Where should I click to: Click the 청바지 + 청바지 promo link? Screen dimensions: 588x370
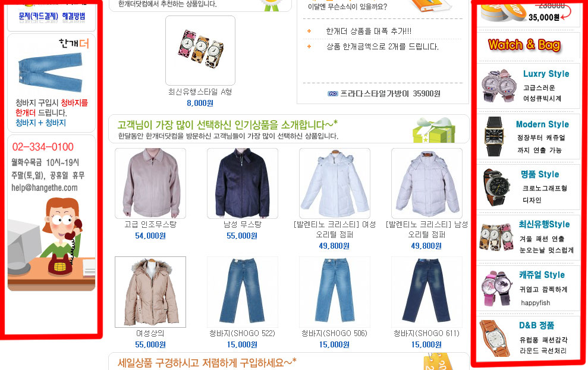coord(40,123)
